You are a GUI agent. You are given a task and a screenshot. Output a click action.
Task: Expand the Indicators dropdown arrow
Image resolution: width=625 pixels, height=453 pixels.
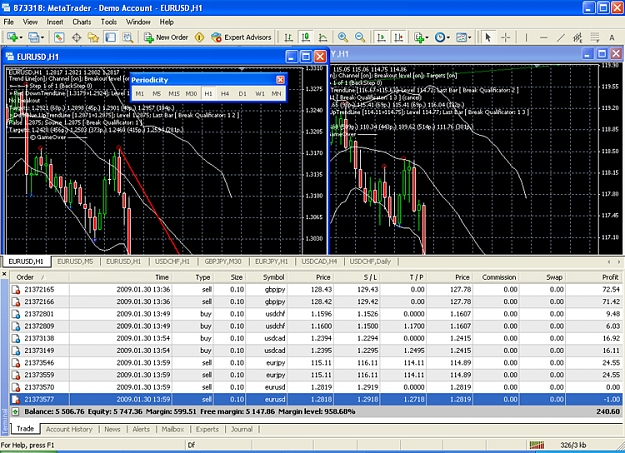(x=427, y=38)
